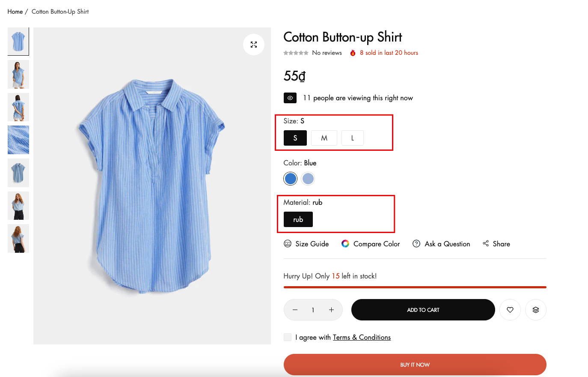Open the Size Guide
This screenshot has width=588, height=377.
coord(306,244)
